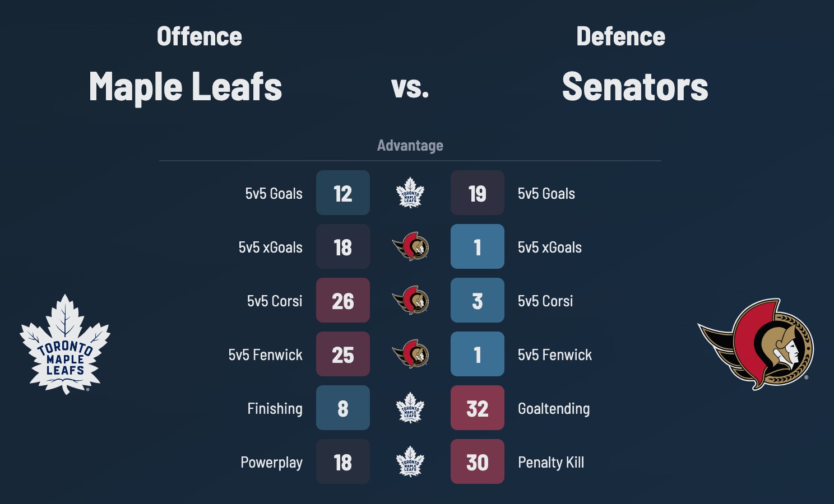Select the Defence heading
The height and width of the screenshot is (504, 834).
620,37
